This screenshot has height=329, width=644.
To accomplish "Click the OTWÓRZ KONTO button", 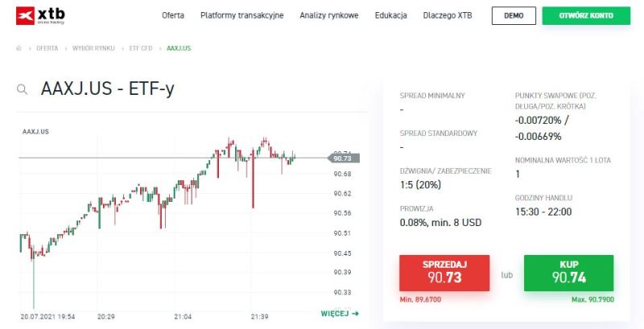I will (x=586, y=15).
